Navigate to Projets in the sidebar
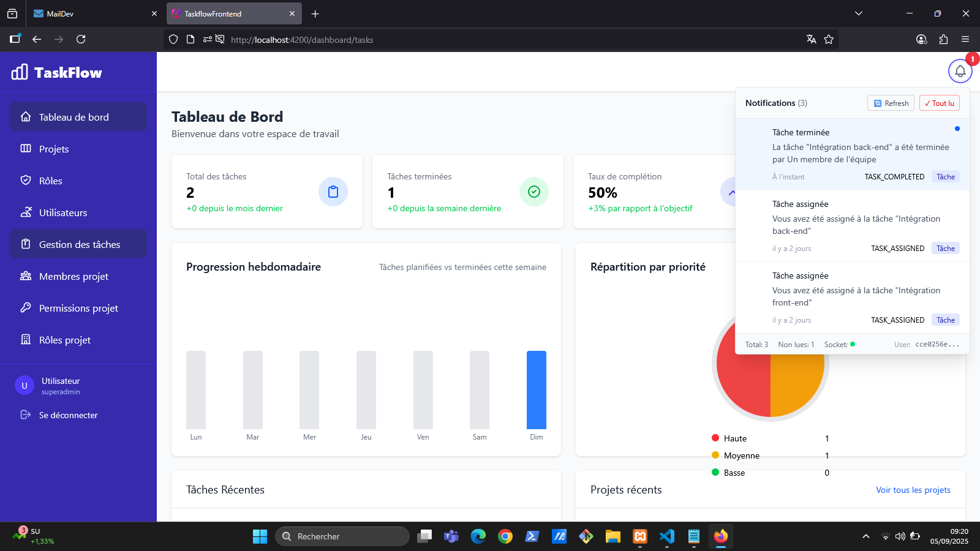 pyautogui.click(x=78, y=148)
